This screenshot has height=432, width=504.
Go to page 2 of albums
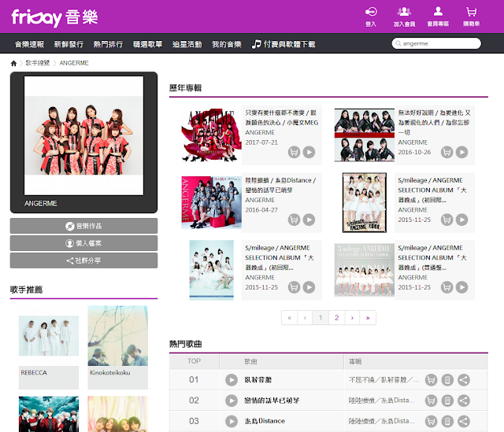pos(336,318)
